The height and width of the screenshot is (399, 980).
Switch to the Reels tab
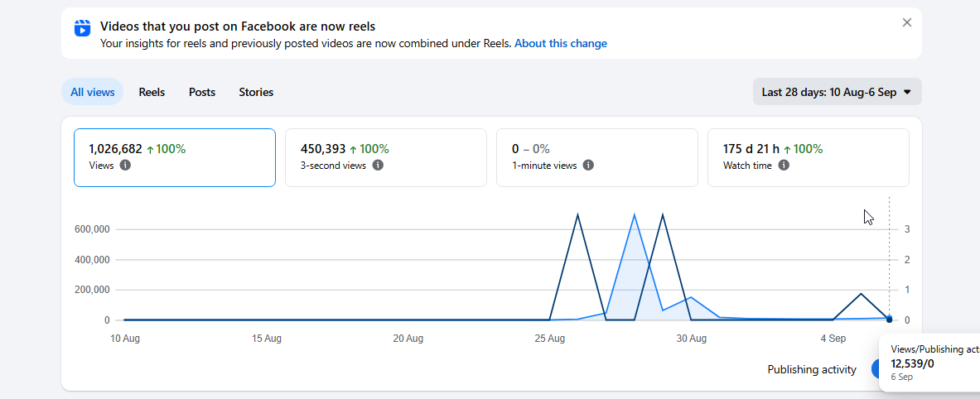pos(152,92)
